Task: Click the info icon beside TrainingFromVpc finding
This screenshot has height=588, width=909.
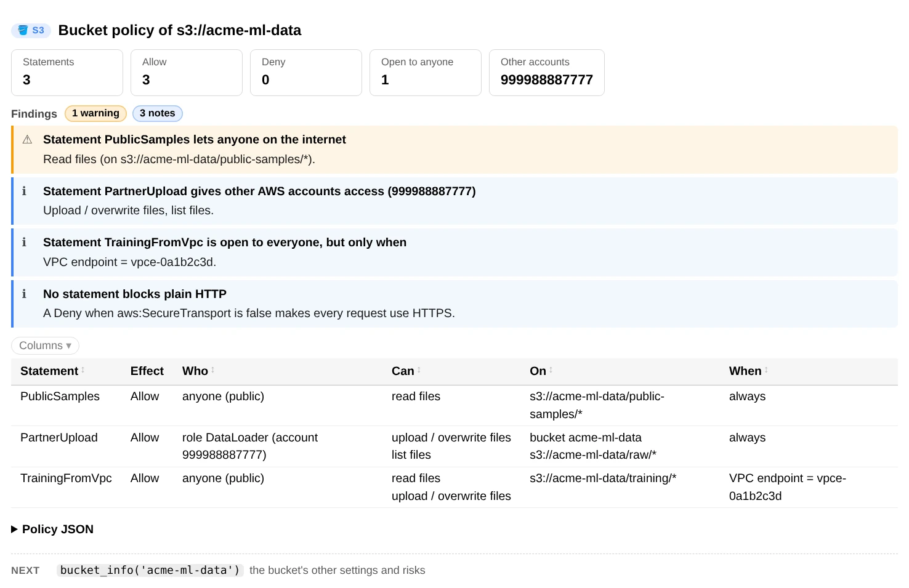Action: [24, 243]
